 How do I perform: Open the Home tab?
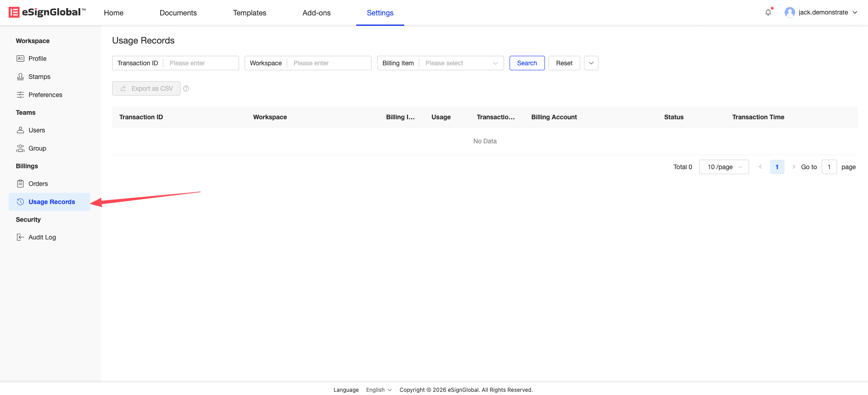point(113,13)
